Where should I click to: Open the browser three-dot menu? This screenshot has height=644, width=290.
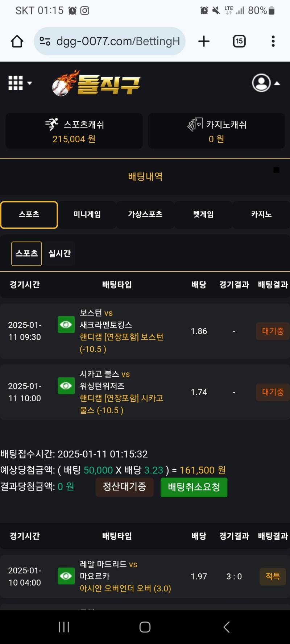coord(273,41)
